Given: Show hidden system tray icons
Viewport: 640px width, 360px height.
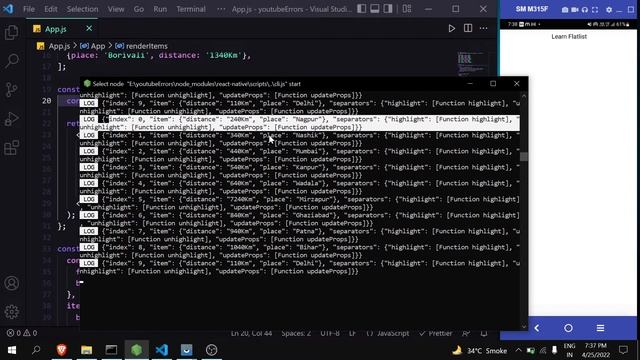Looking at the screenshot, I should pos(518,350).
